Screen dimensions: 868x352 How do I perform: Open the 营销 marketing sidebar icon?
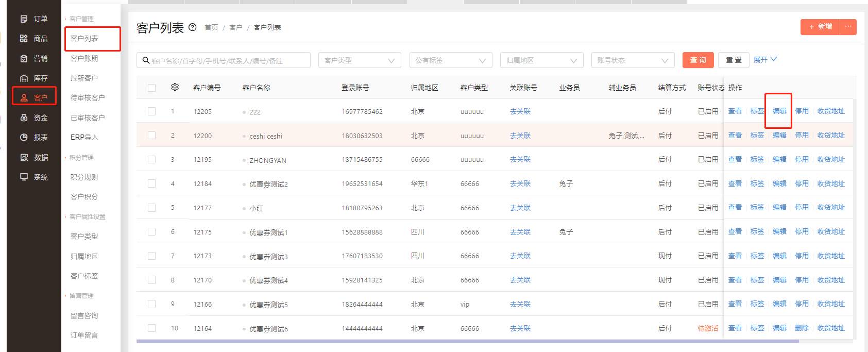pos(24,58)
